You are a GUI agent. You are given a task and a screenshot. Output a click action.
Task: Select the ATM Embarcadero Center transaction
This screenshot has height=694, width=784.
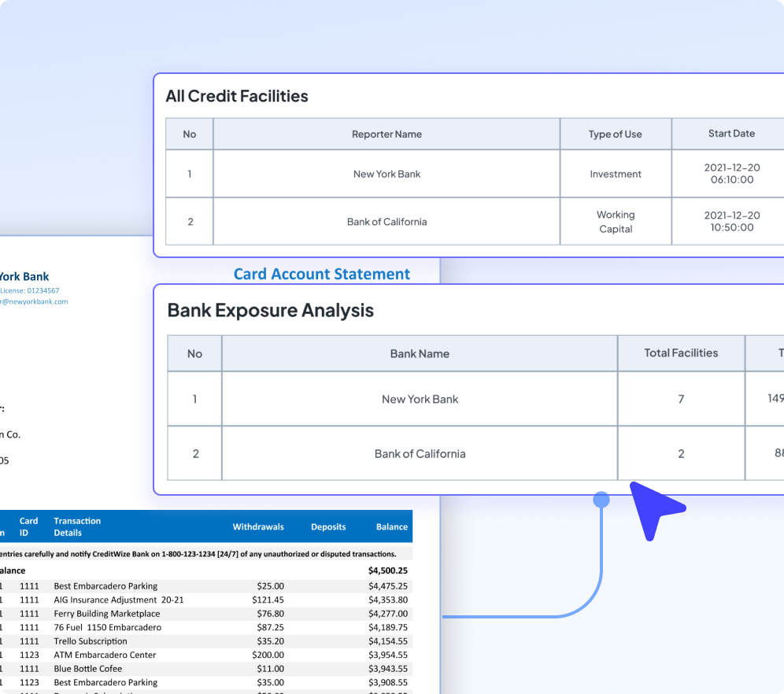coord(105,655)
